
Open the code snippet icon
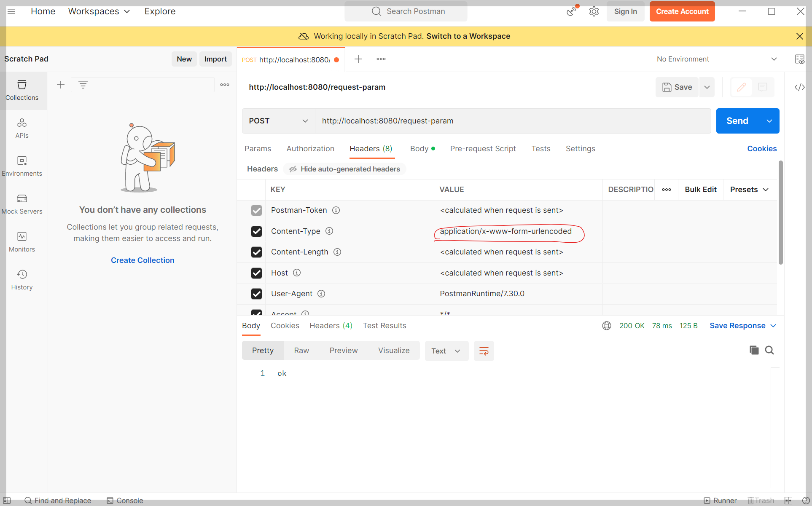click(x=799, y=87)
